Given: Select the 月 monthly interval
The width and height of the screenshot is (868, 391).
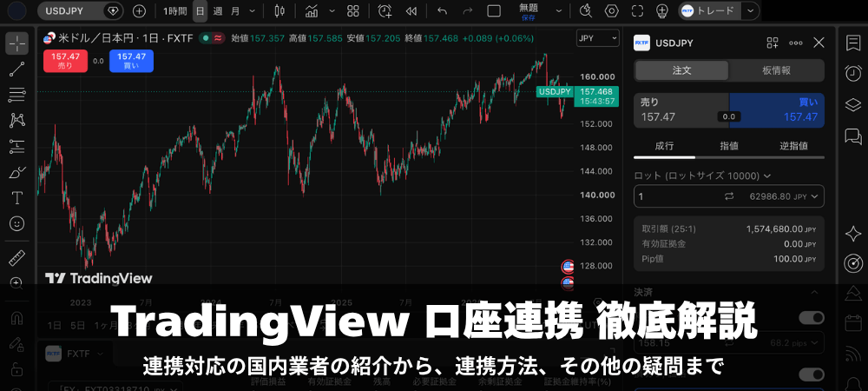Looking at the screenshot, I should point(236,10).
